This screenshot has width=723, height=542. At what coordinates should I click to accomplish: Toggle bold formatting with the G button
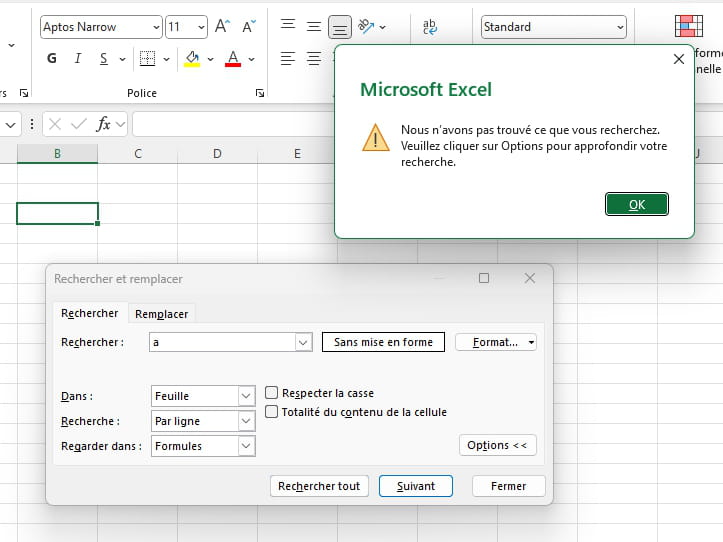52,59
